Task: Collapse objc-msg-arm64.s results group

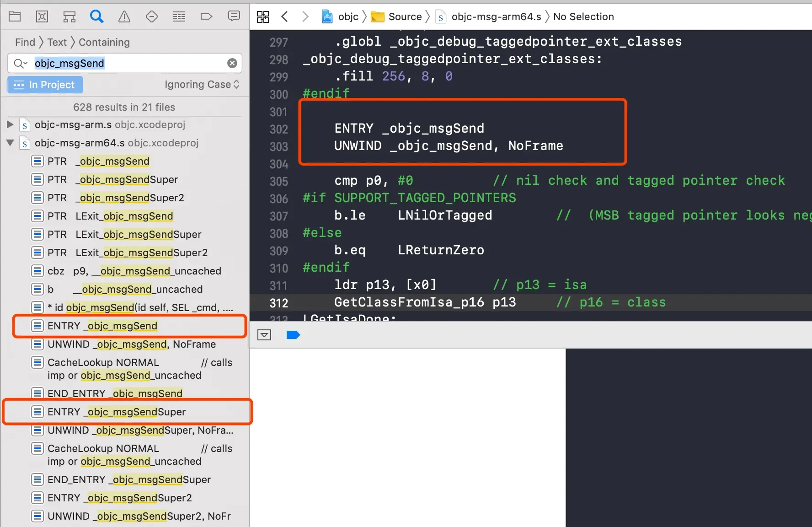Action: pos(10,143)
